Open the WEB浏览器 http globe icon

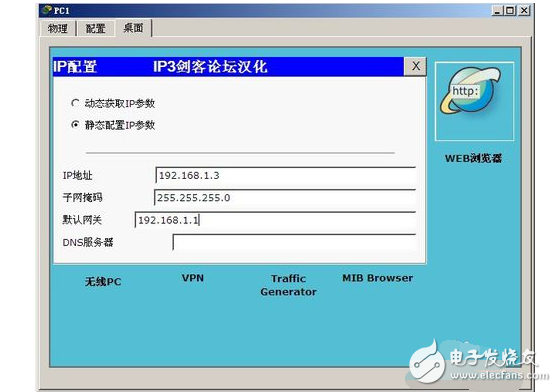point(474,102)
